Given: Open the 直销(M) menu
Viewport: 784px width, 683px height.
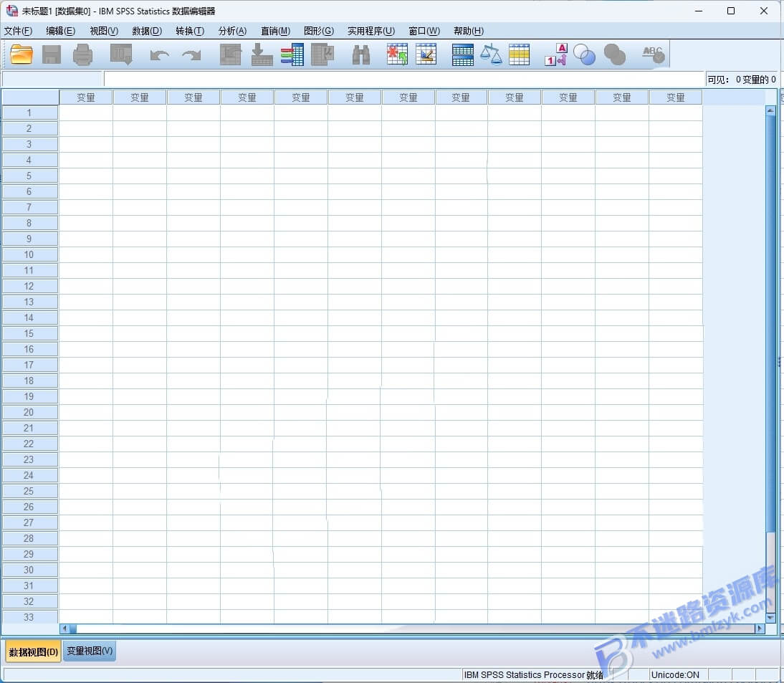Looking at the screenshot, I should 275,31.
